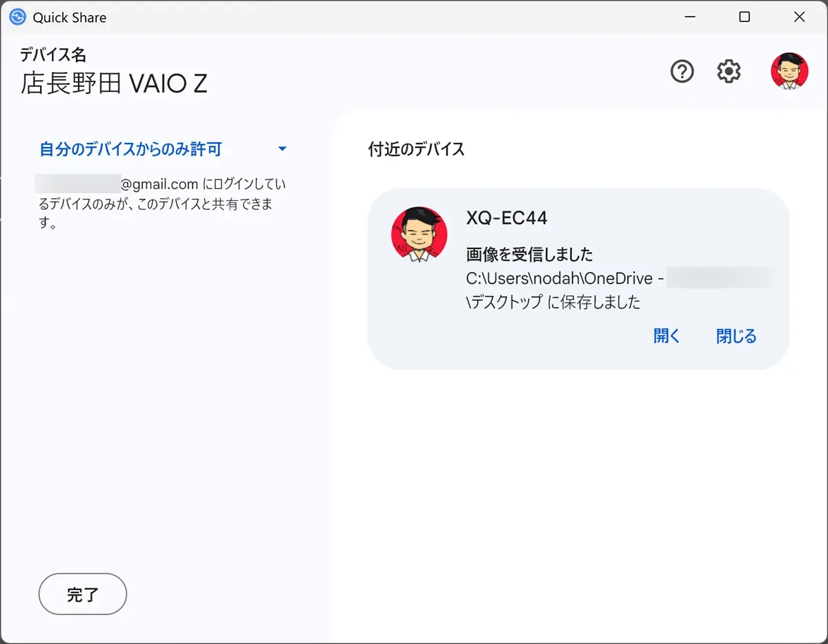Click the 完了 button

(83, 594)
